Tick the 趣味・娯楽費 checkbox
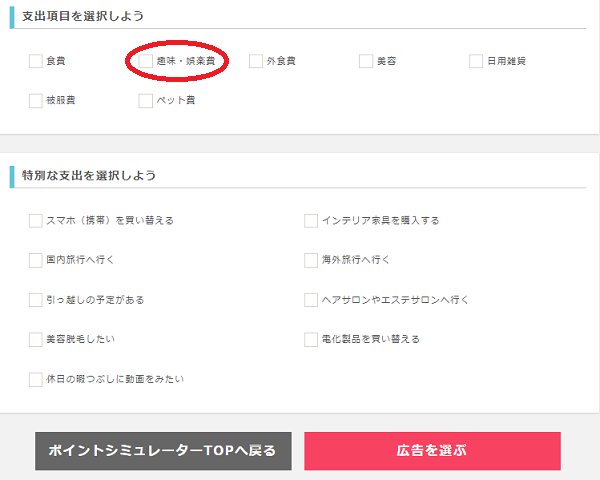Viewport: 600px width, 480px height. pos(146,61)
